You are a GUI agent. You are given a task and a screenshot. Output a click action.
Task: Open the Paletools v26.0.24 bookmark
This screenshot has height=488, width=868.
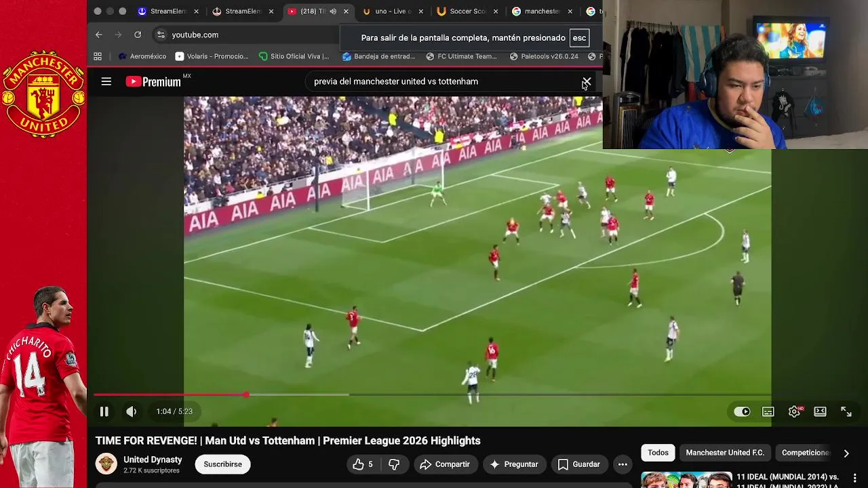click(544, 56)
